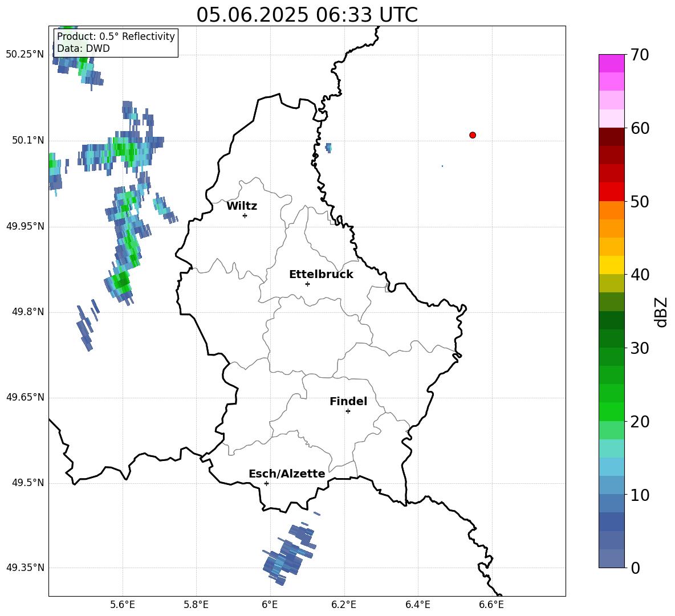Click the 5.8°E longitude label

pos(196,605)
